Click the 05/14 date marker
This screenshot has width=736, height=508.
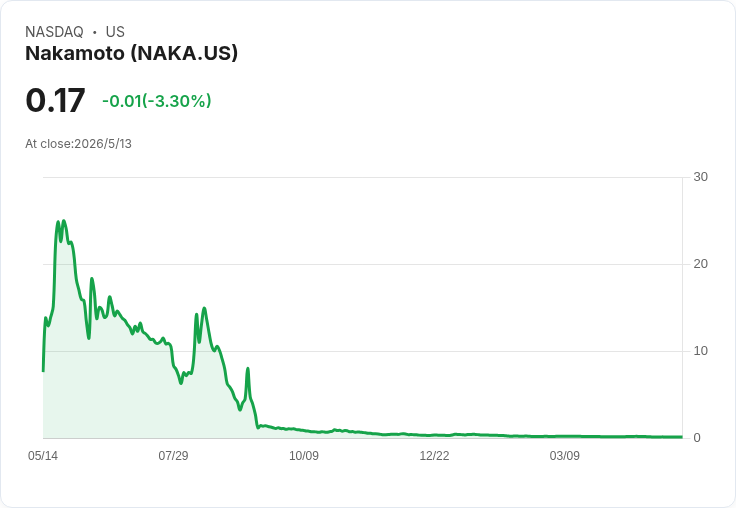coord(43,455)
